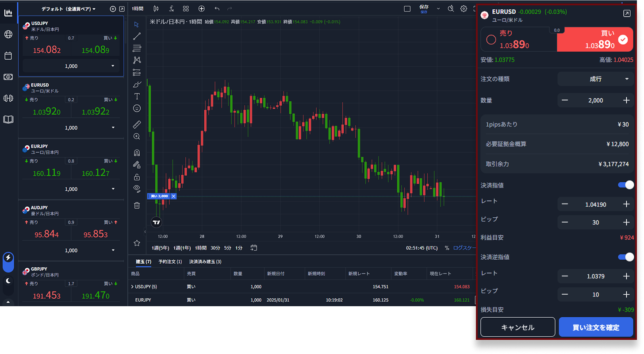
Task: Open the 注文の種類 dropdown showing 成行
Action: [595, 79]
